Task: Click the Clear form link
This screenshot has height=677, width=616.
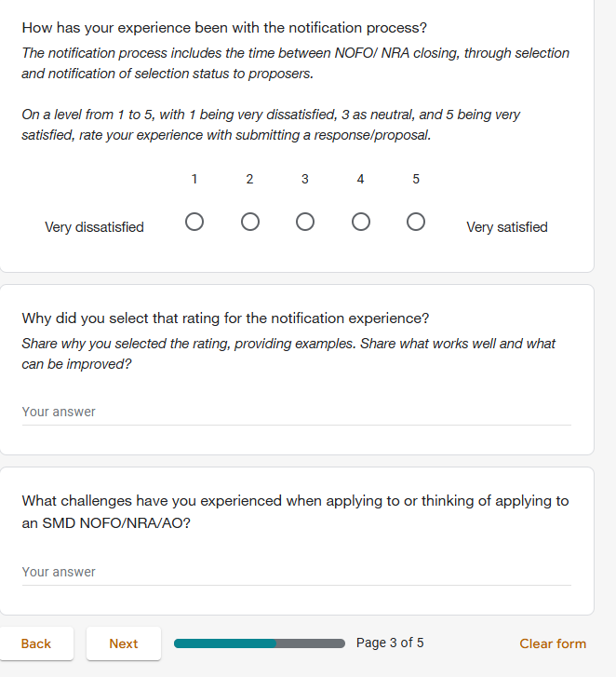Action: (x=553, y=643)
